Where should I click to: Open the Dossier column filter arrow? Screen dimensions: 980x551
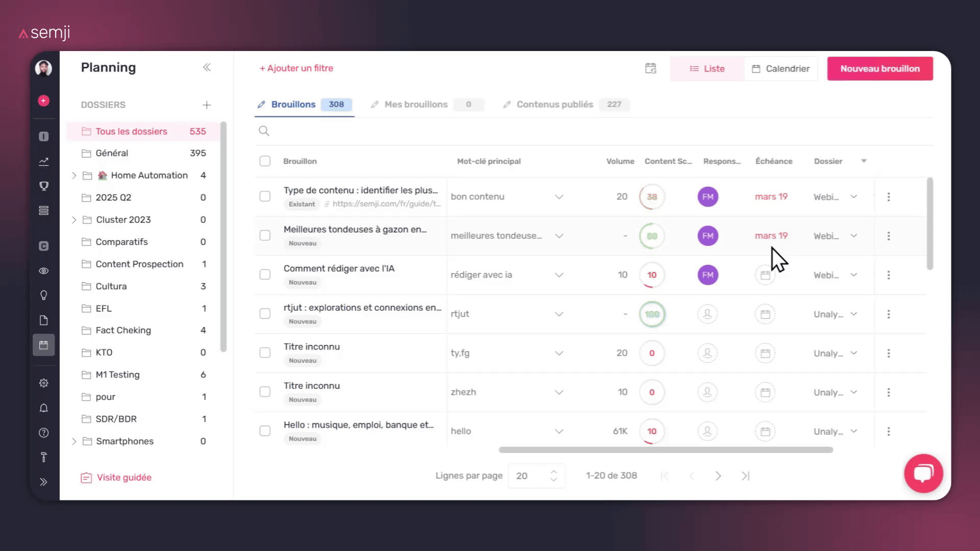[x=864, y=161]
